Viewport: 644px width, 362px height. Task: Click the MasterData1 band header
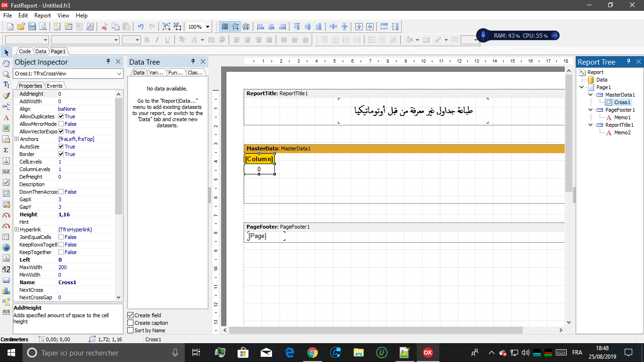pos(404,148)
